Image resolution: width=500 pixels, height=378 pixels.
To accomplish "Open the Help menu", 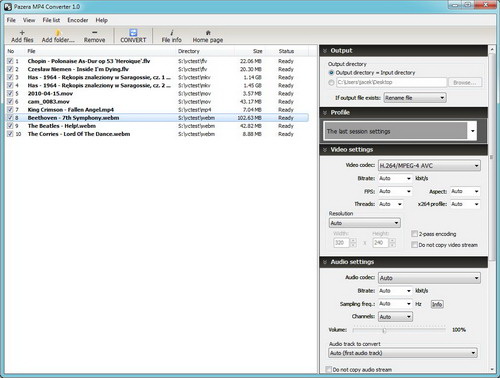I will tap(102, 20).
